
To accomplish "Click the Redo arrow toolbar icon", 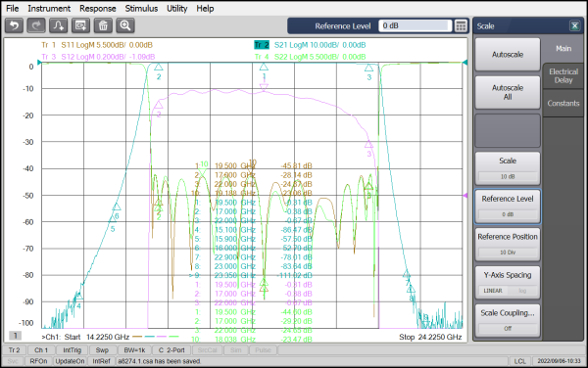I will [36, 25].
